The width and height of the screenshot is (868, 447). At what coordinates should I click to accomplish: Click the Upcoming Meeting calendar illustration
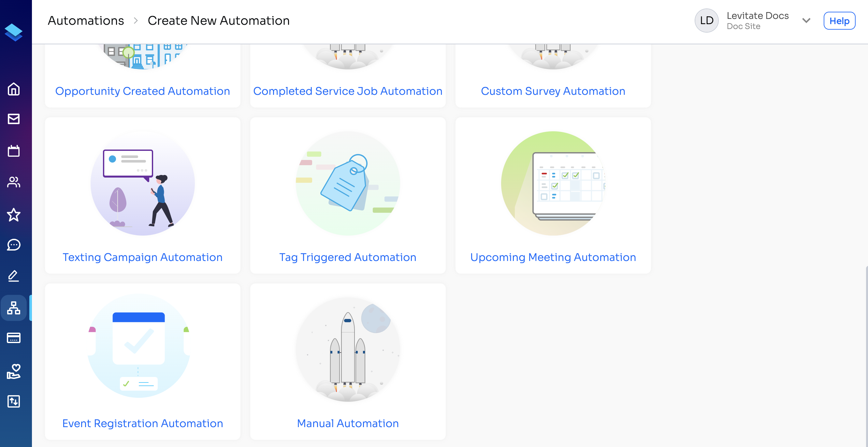tap(553, 183)
